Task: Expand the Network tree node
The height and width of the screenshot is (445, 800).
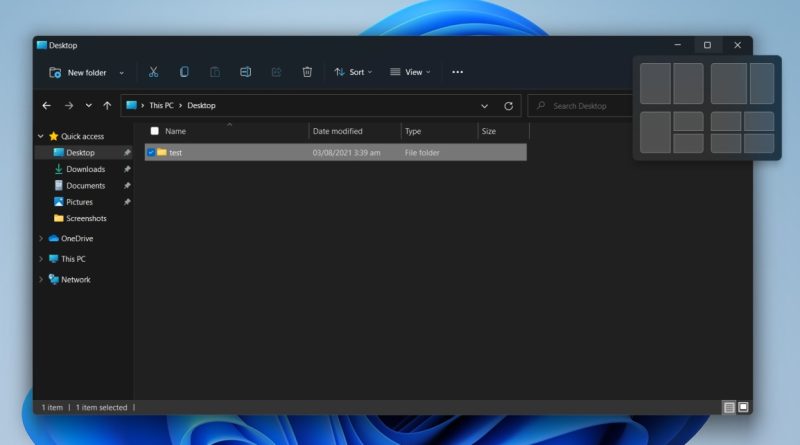Action: (x=41, y=279)
